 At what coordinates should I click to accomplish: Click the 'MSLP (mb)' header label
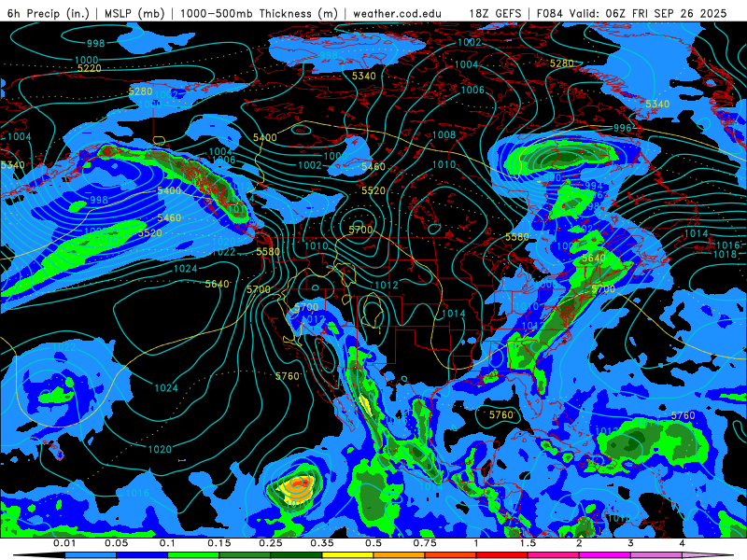tap(133, 13)
